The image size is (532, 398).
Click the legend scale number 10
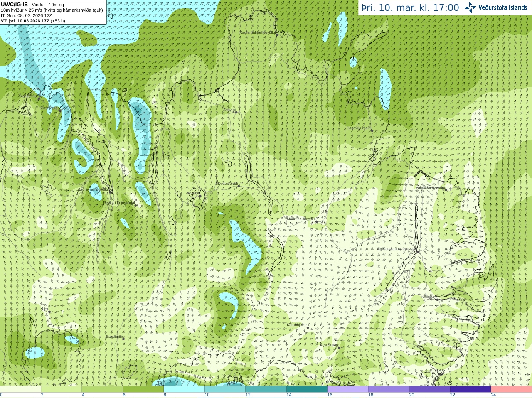click(207, 395)
